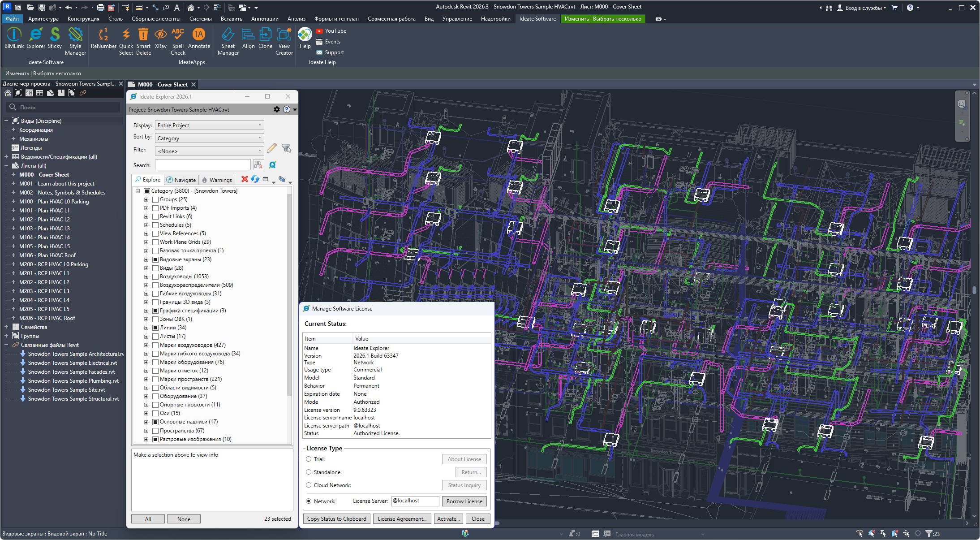Open Sheet Manager
The width and height of the screenshot is (980, 540).
click(x=228, y=41)
